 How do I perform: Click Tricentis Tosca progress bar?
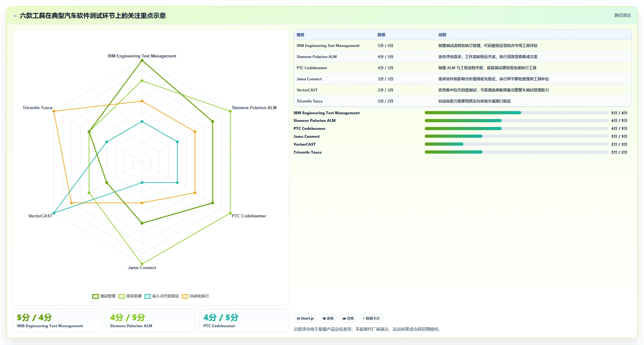(517, 152)
